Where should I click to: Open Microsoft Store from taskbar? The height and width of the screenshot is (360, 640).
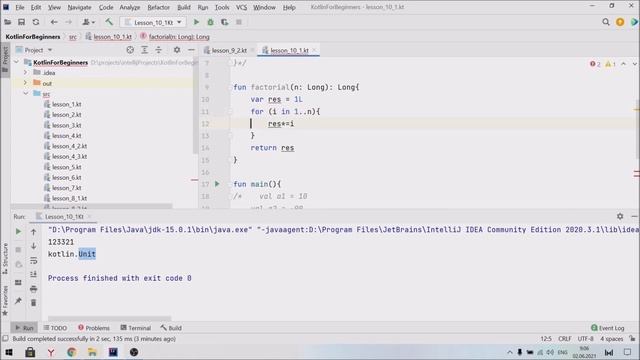click(x=30, y=352)
